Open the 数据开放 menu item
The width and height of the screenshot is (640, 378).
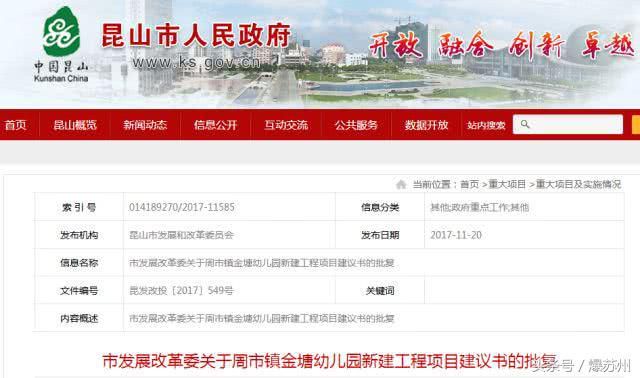coord(427,125)
